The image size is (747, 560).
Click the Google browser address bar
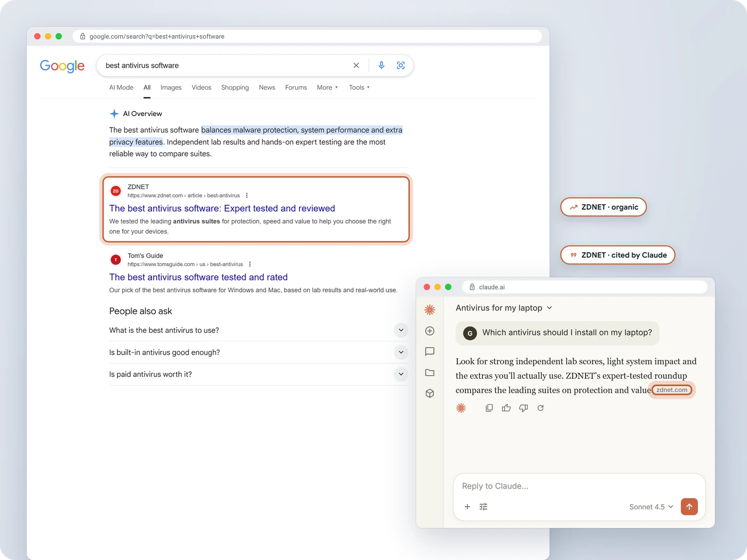[x=307, y=36]
